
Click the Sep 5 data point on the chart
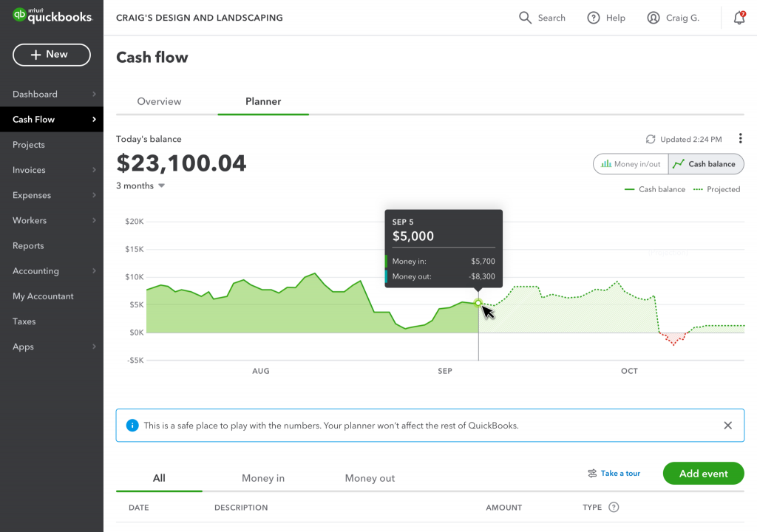(x=478, y=303)
